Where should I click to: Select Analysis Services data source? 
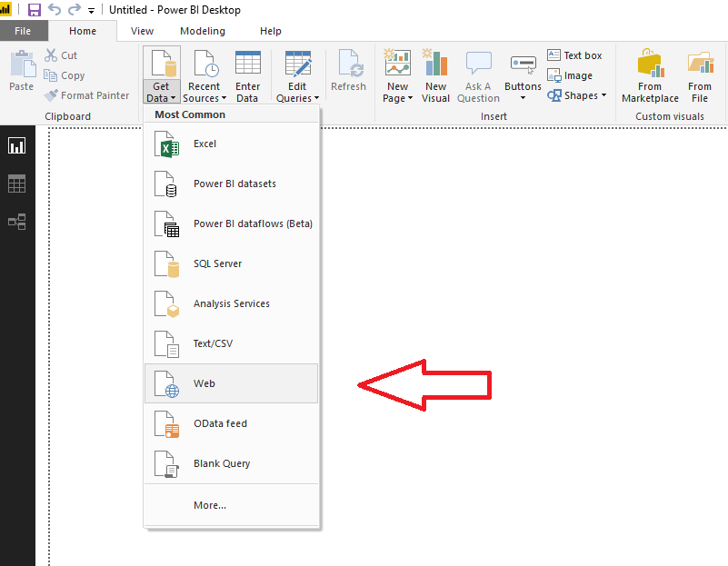point(231,303)
